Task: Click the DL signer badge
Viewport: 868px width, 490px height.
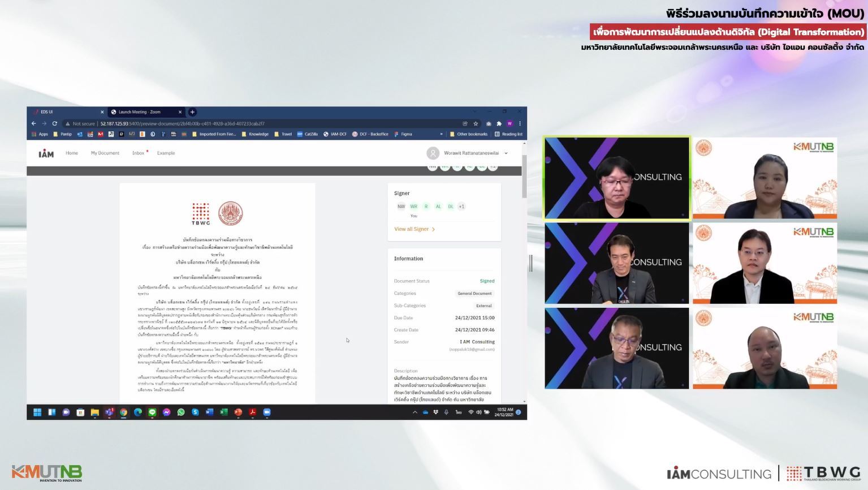Action: click(451, 207)
